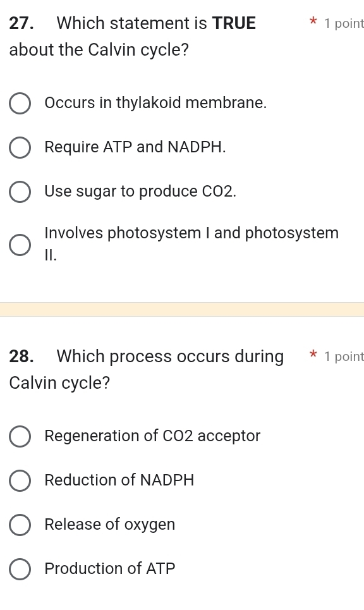Image resolution: width=364 pixels, height=610 pixels.
Task: Click the radio circle beside 'Production of ATP'
Action: [x=20, y=569]
